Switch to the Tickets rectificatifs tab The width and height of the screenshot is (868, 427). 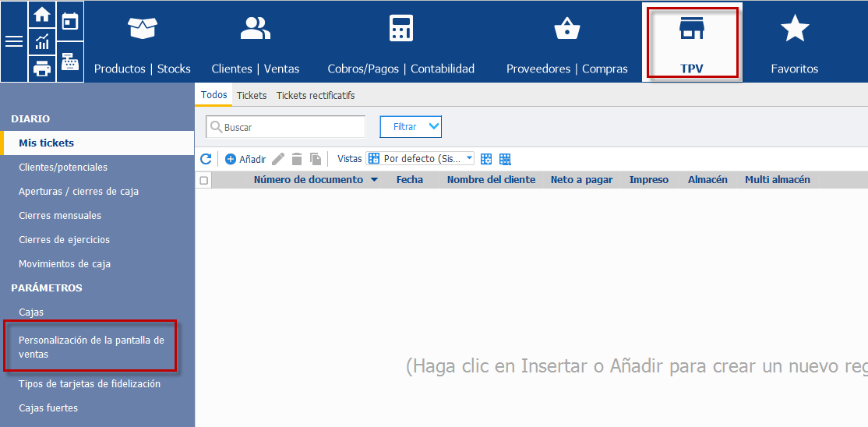coord(316,95)
